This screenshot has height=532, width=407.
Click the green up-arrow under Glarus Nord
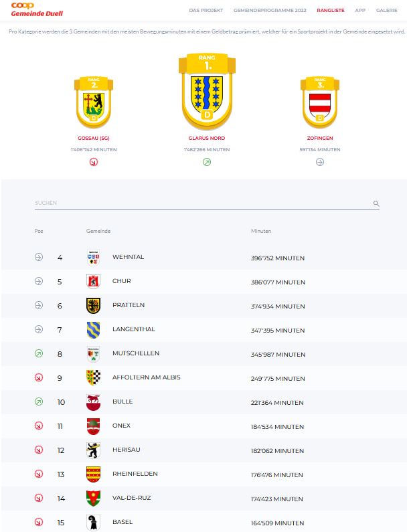[207, 162]
